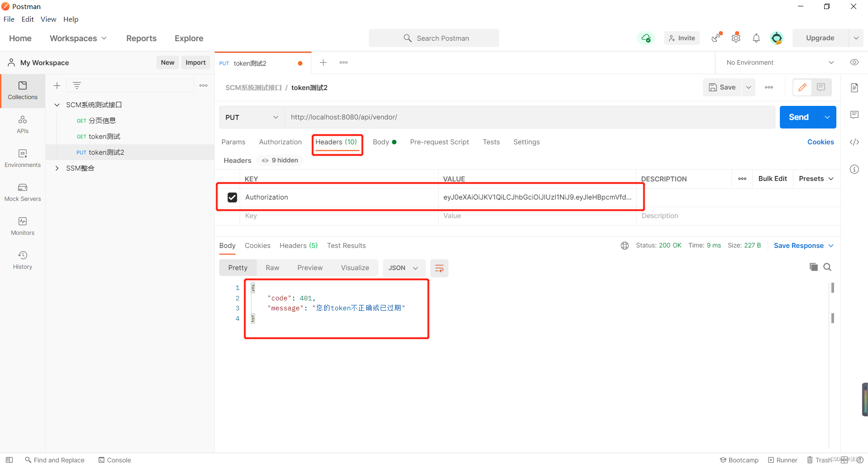Screen dimensions: 868x466
Task: Click the Import button
Action: (195, 62)
